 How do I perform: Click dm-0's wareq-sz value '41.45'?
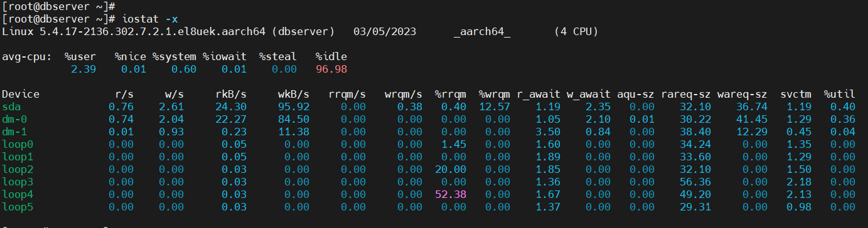[752, 119]
